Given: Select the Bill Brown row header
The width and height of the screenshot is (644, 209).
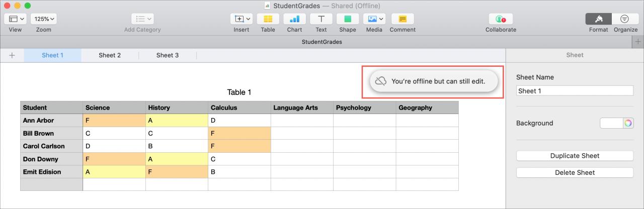Looking at the screenshot, I should point(51,134).
